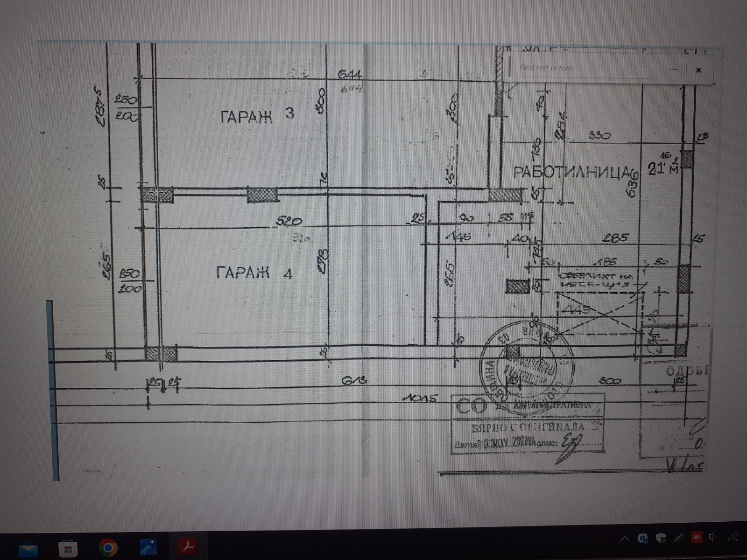
Task: Click the 'Find text or tools' search field
Action: [x=584, y=68]
